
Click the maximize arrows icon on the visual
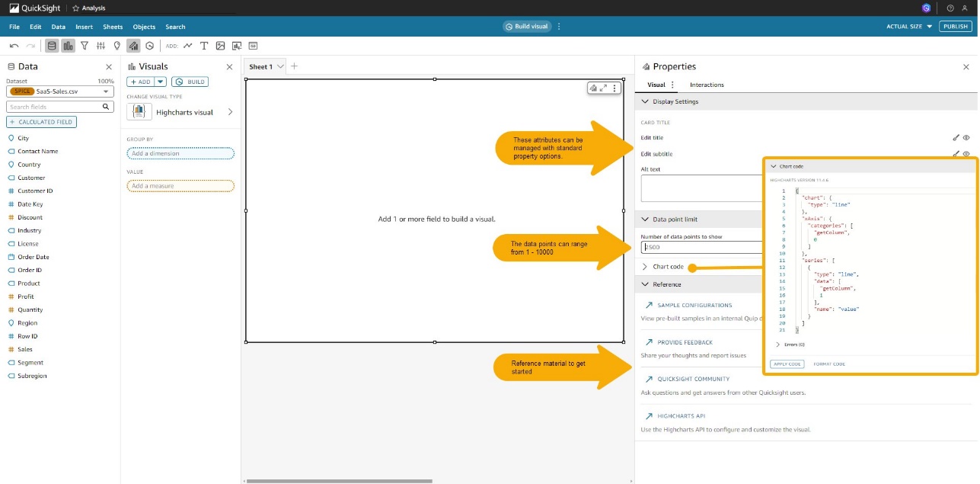pyautogui.click(x=603, y=88)
